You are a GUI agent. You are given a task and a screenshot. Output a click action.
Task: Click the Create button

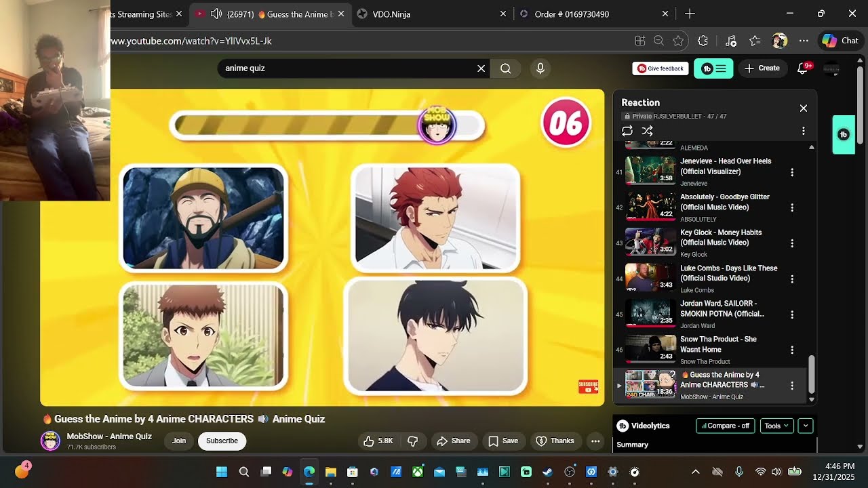(762, 68)
